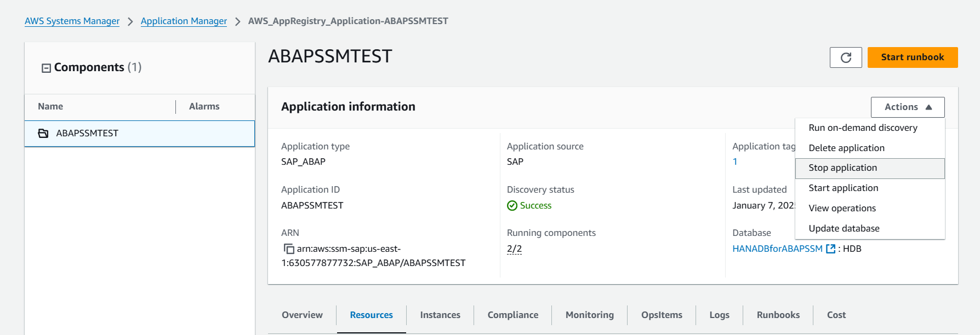The image size is (980, 335).
Task: Open View operations menu item
Action: click(842, 209)
